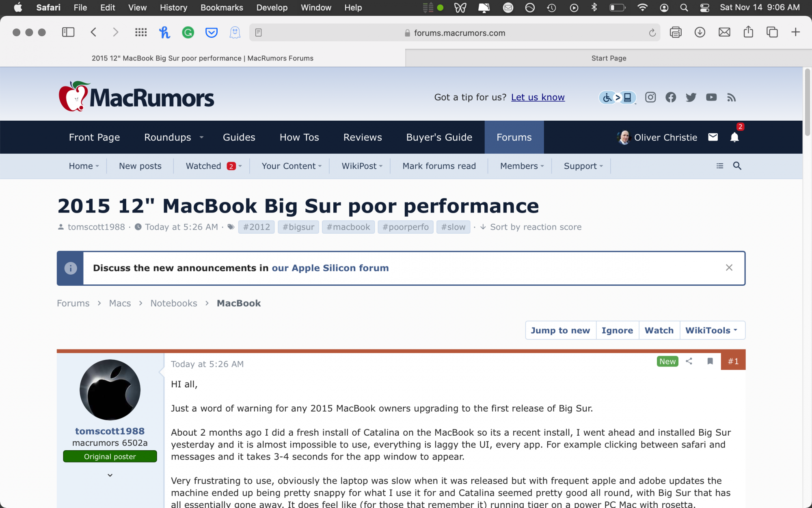Screen dimensions: 812x508
Task: Open the Develop menu
Action: (x=272, y=8)
